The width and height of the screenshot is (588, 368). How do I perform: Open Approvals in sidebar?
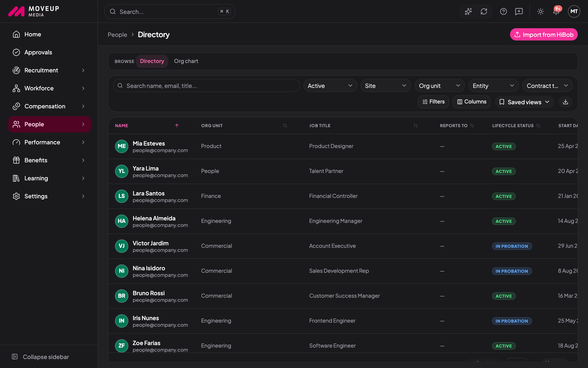click(x=50, y=52)
